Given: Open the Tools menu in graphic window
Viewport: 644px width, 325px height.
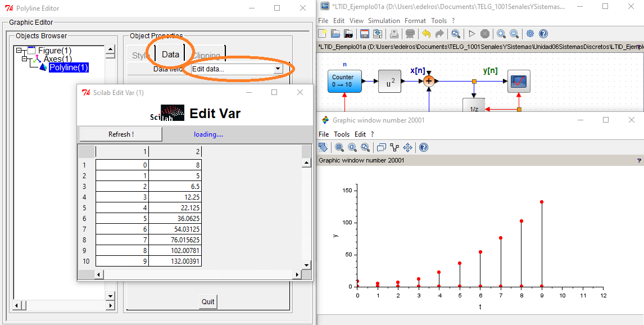Looking at the screenshot, I should [342, 134].
